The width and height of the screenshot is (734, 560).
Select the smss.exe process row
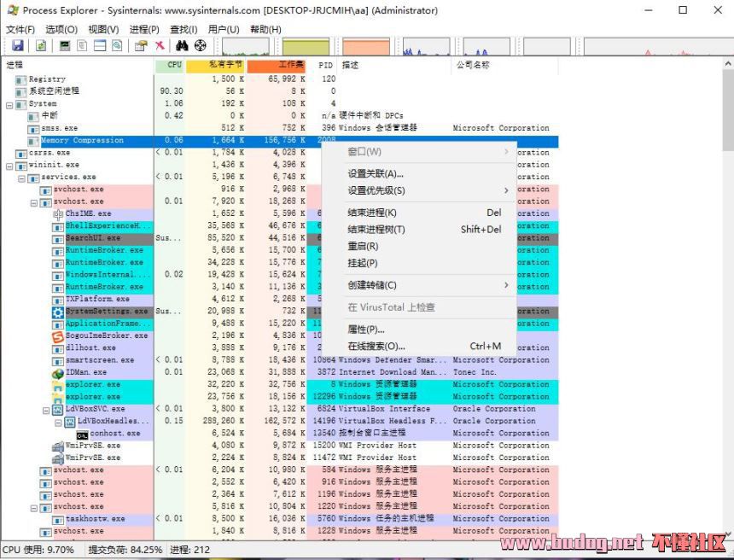[x=279, y=128]
